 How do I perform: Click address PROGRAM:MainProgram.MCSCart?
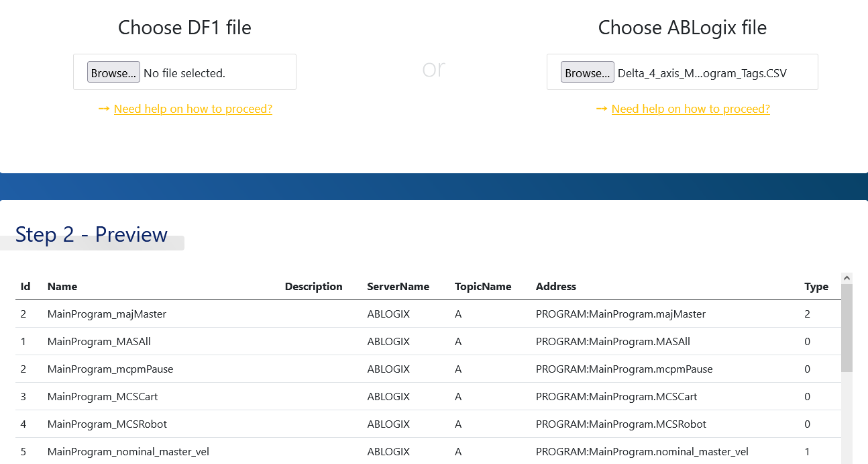[x=616, y=396]
